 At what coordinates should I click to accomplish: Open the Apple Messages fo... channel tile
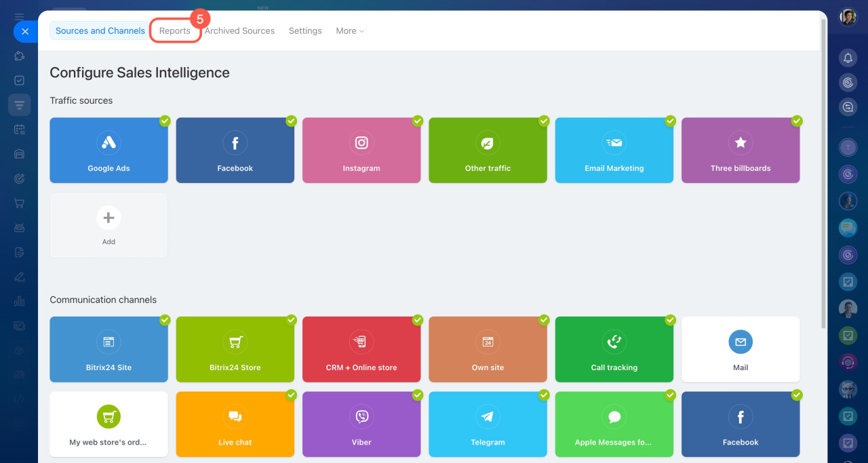coord(614,424)
